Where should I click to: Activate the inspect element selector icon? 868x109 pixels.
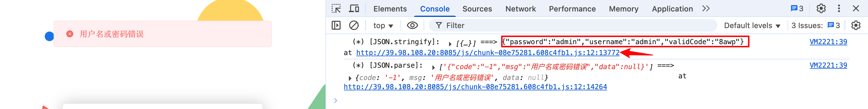336,8
